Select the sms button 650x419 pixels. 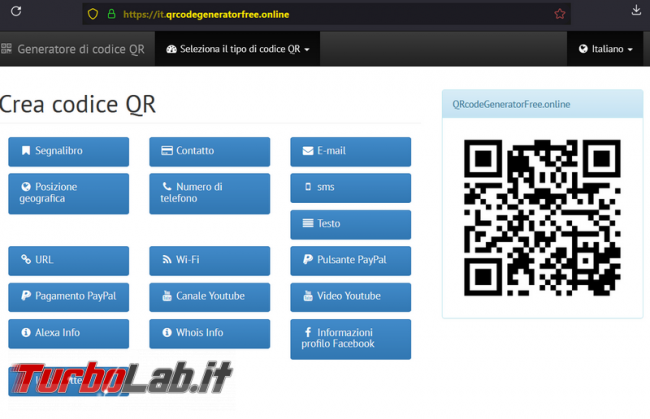[350, 188]
